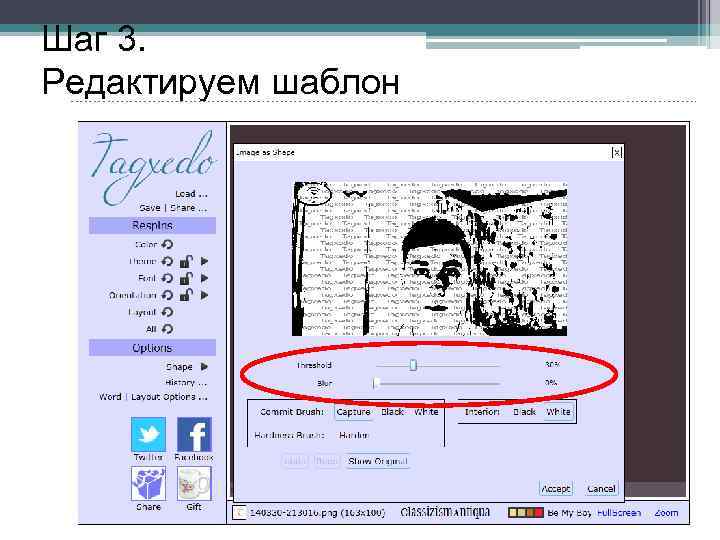Click the Classizism Antiqua font name
The height and width of the screenshot is (540, 720).
point(445,512)
